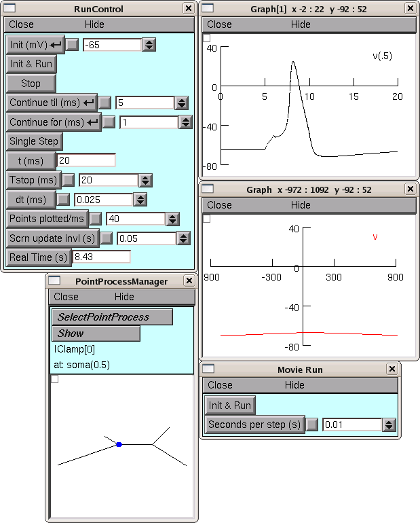Click the menu box in shape view corner
This screenshot has height=523, width=420.
pos(55,379)
